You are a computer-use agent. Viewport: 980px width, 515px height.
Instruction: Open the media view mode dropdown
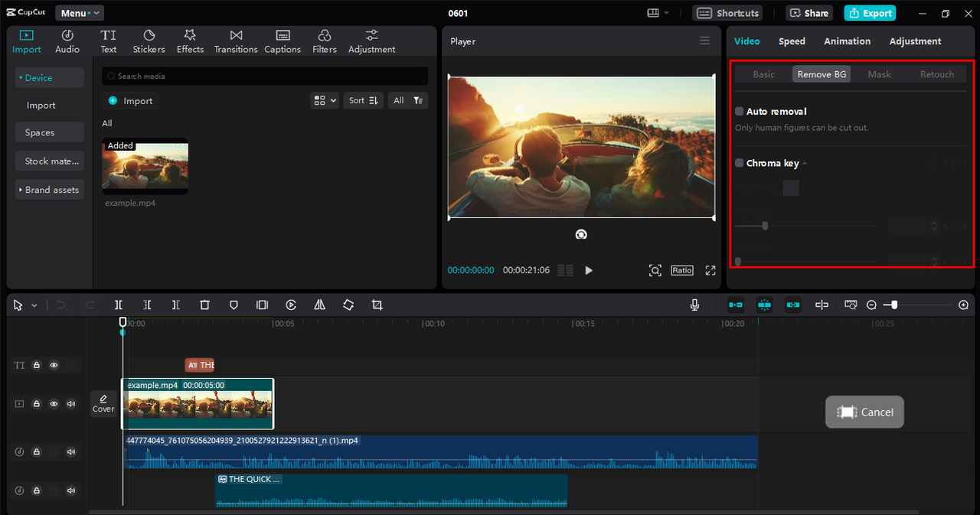coord(325,100)
